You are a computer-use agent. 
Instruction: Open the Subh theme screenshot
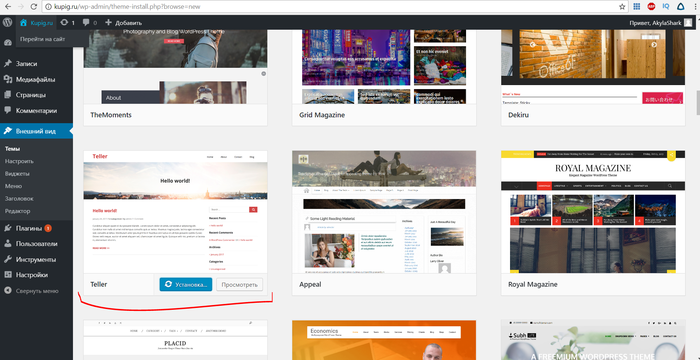coord(593,340)
